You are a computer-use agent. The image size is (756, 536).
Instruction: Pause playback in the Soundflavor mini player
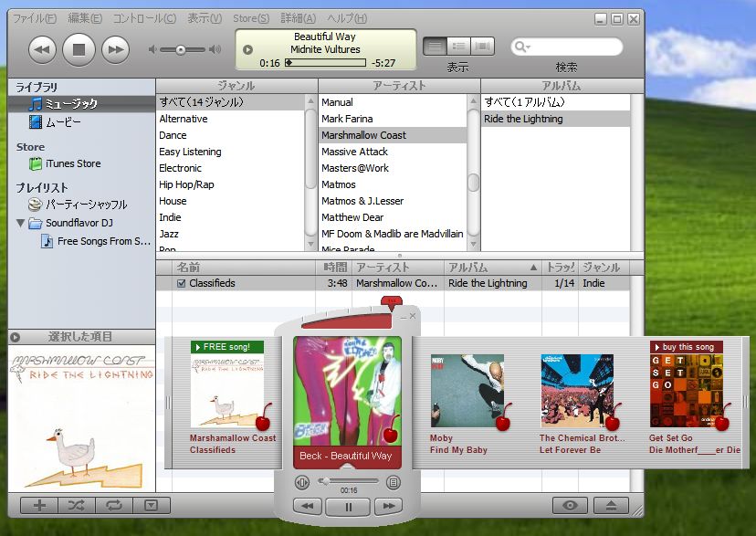(348, 506)
